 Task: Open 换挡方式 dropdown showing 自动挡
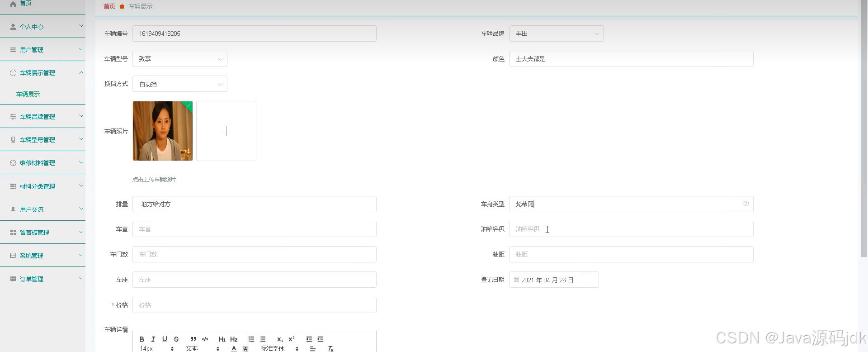180,84
